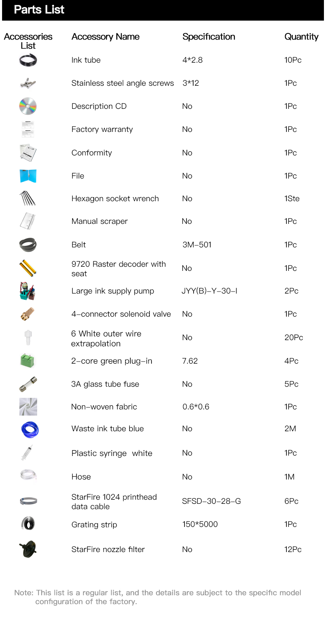Select the large ink supply pump icon
The width and height of the screenshot is (326, 644).
point(28,291)
